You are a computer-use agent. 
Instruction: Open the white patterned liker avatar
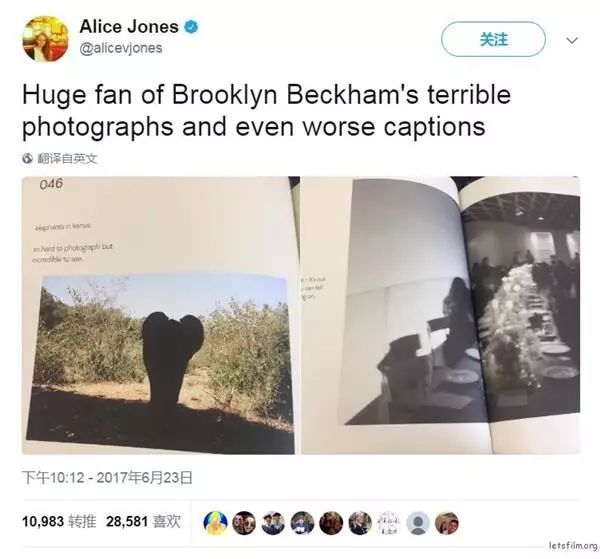(x=389, y=523)
